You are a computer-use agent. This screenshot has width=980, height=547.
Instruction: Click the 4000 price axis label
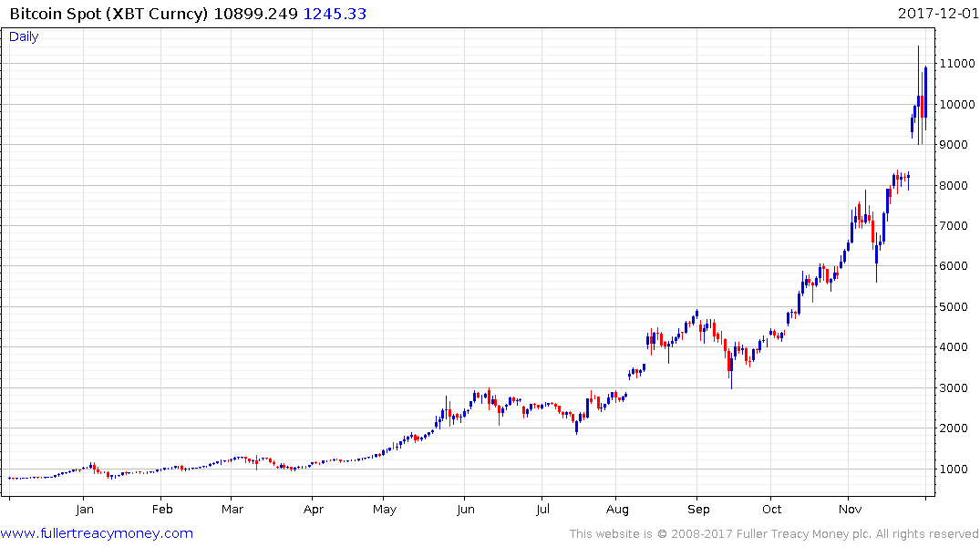pos(954,347)
